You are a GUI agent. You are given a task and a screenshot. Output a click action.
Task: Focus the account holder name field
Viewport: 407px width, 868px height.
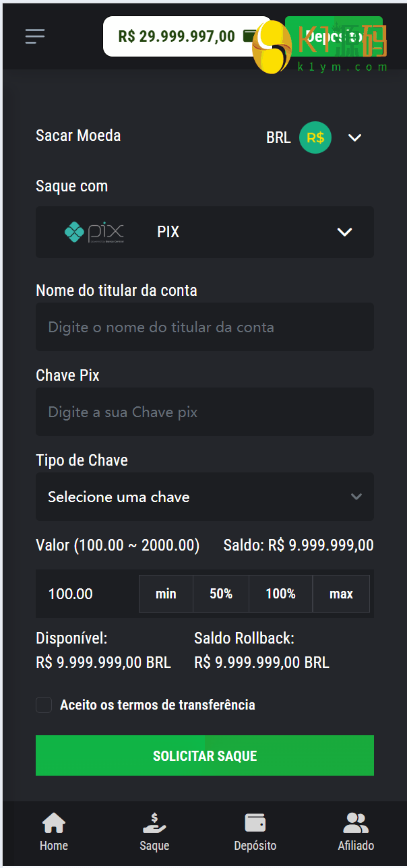[205, 328]
